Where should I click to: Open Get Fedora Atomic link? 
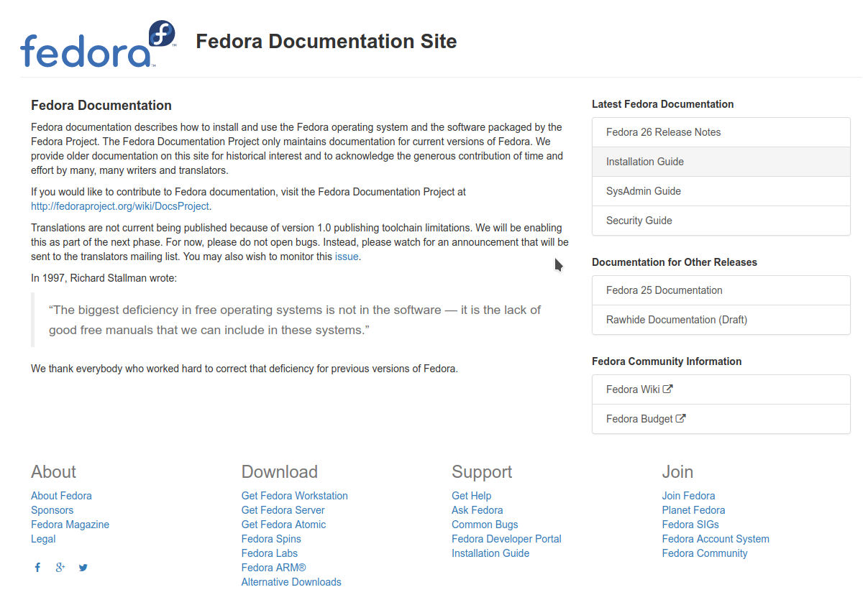283,525
